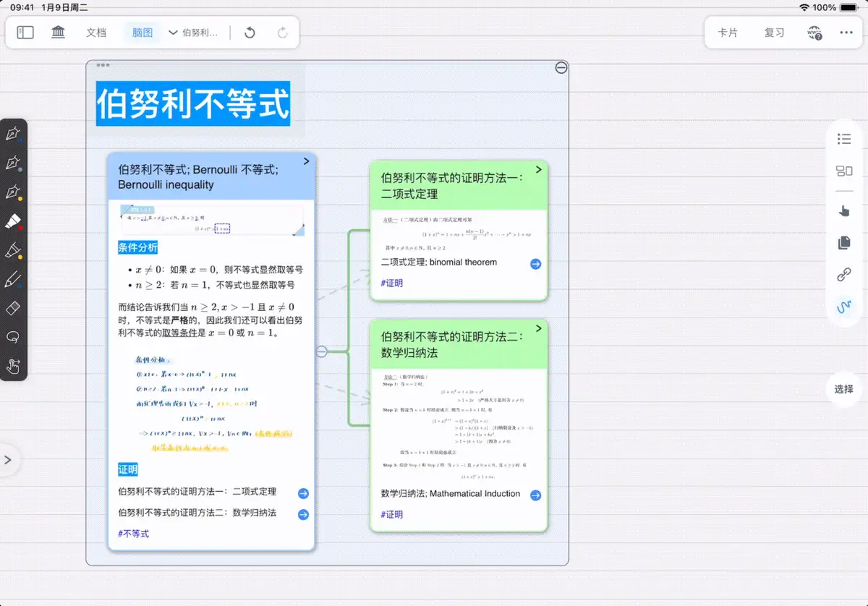Expand the Bernoulli inequality card chevron
The image size is (868, 606).
click(307, 161)
